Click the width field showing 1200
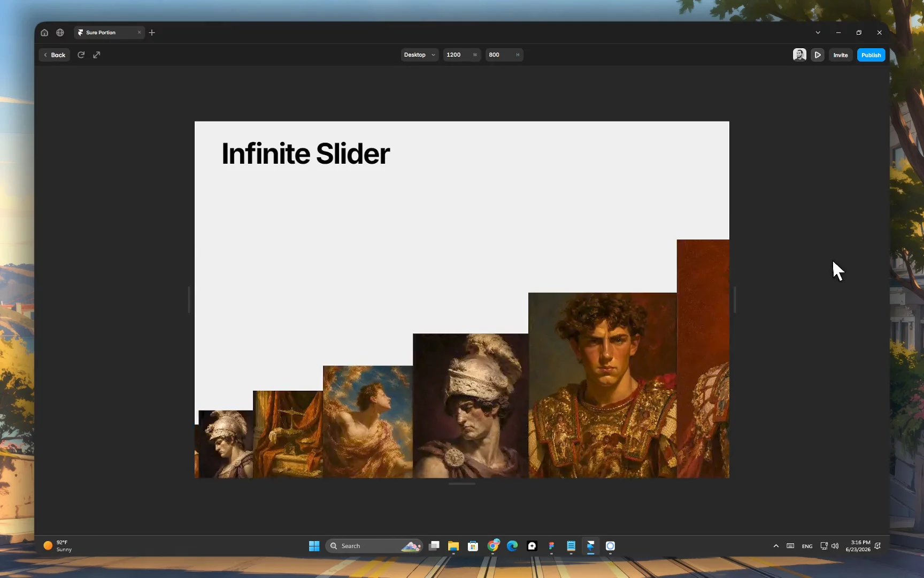 pos(462,55)
